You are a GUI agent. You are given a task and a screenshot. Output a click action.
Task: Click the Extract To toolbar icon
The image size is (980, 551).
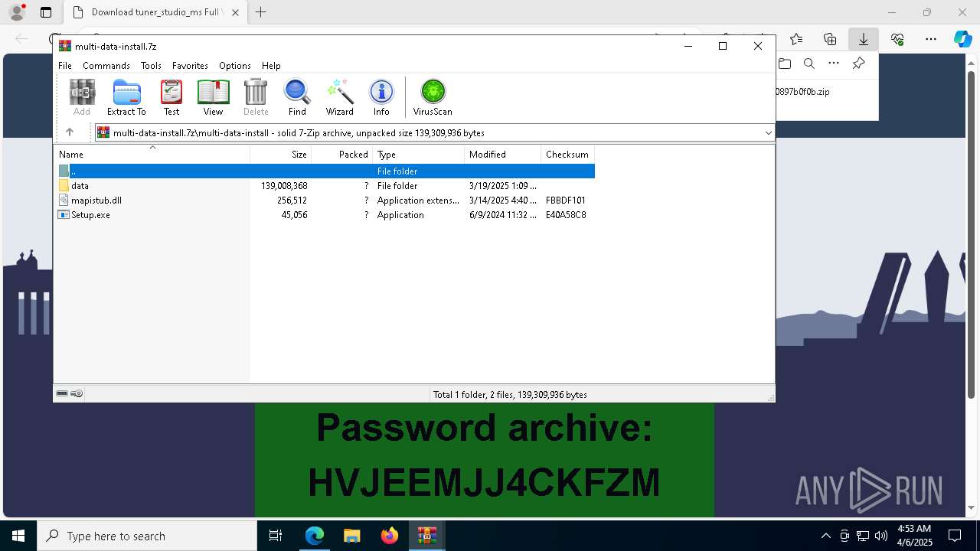click(x=126, y=97)
